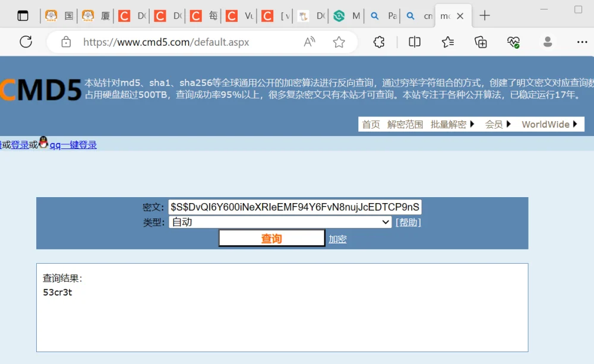Switch to the cn search tab
Viewport: 594px width, 364px height.
(x=419, y=16)
